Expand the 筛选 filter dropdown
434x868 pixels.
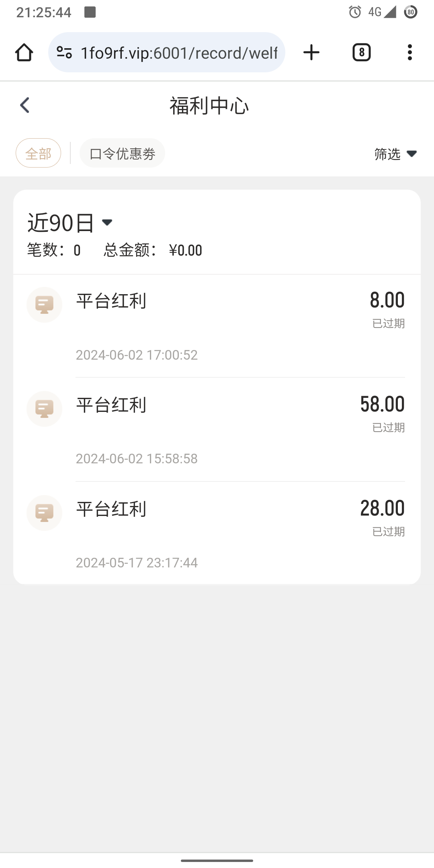395,154
